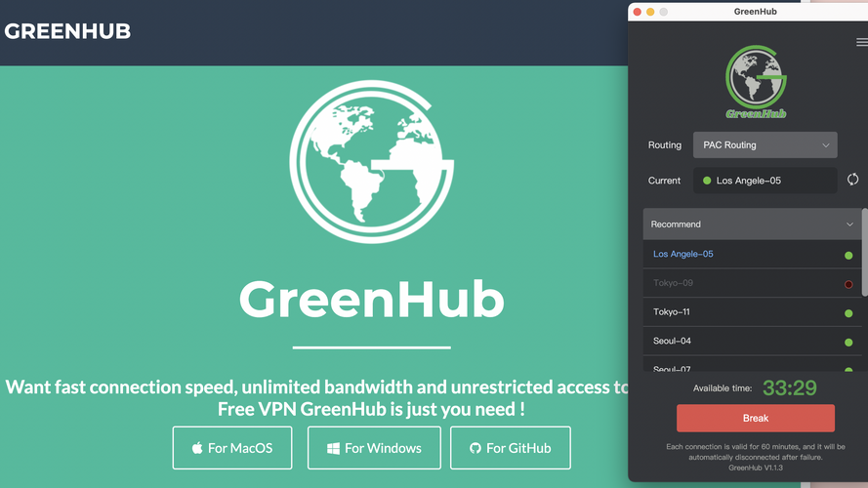Minimize the GreenHub app window
This screenshot has height=488, width=868.
click(650, 12)
